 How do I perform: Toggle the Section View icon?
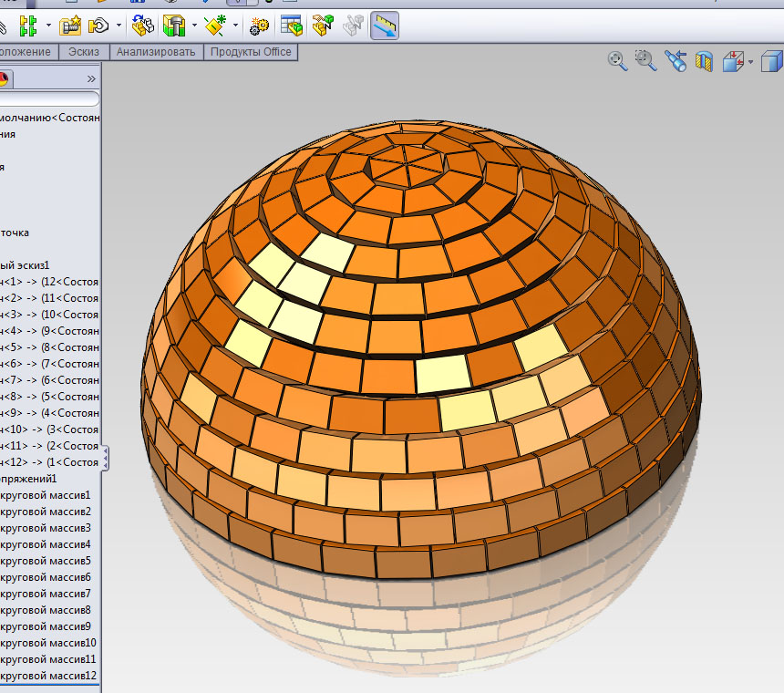tap(704, 61)
